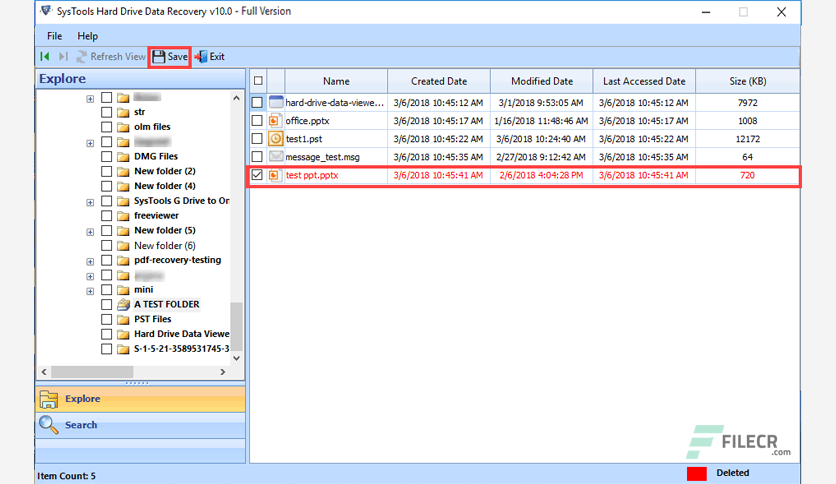
Task: Expand the first blurred folder at tree top
Action: tap(90, 99)
